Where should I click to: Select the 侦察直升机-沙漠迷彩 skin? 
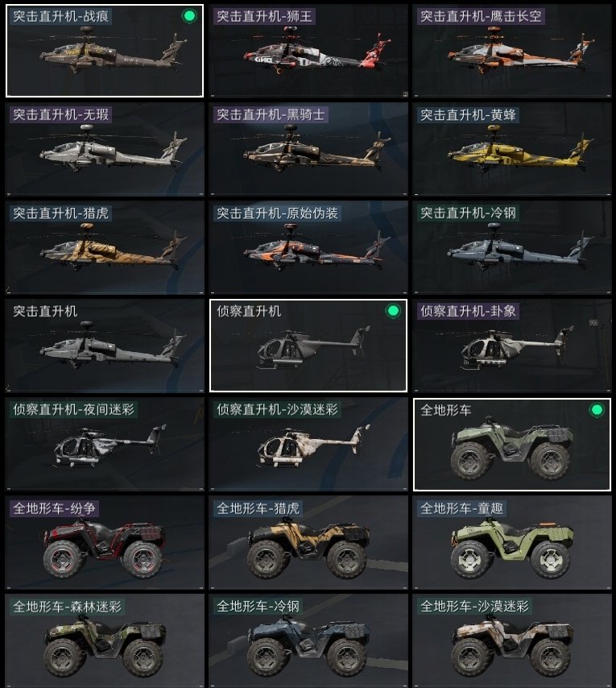pyautogui.click(x=308, y=444)
